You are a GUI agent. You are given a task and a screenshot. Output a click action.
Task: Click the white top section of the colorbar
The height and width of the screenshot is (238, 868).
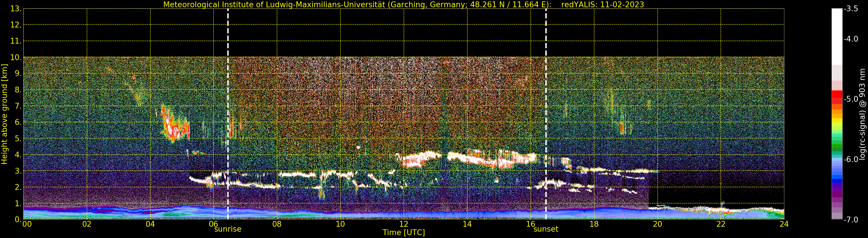pyautogui.click(x=837, y=36)
